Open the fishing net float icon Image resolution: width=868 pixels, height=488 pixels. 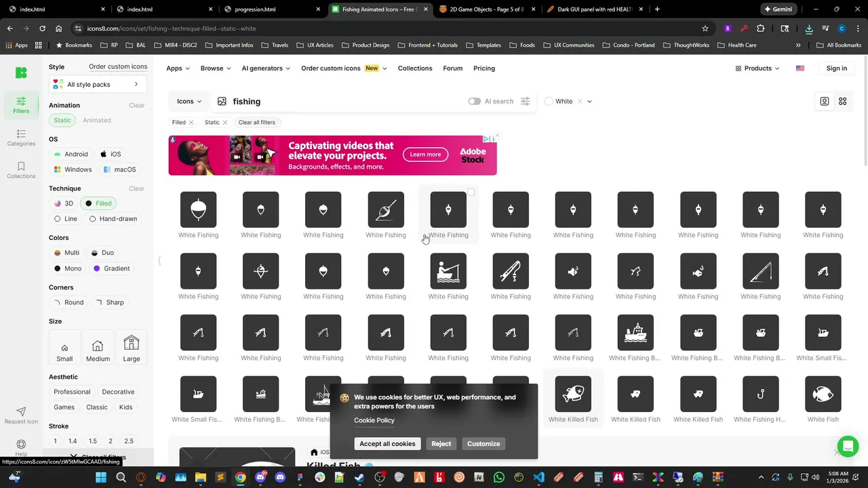[x=386, y=209]
